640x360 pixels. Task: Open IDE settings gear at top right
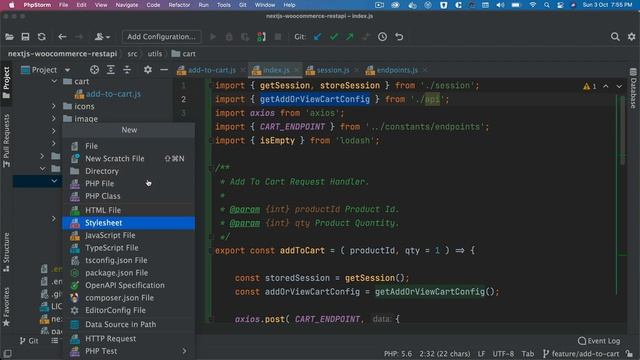(631, 37)
